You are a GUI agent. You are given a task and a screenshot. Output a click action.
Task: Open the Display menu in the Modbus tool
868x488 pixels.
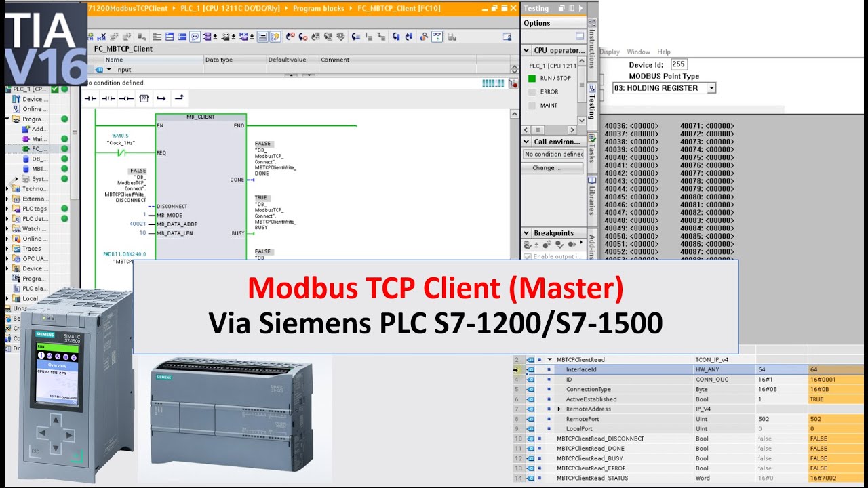pos(610,52)
